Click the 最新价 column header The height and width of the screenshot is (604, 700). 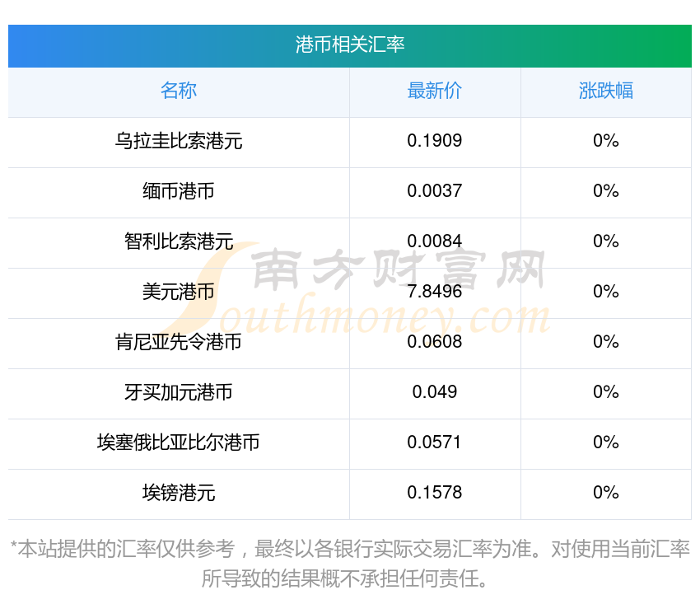pos(434,91)
